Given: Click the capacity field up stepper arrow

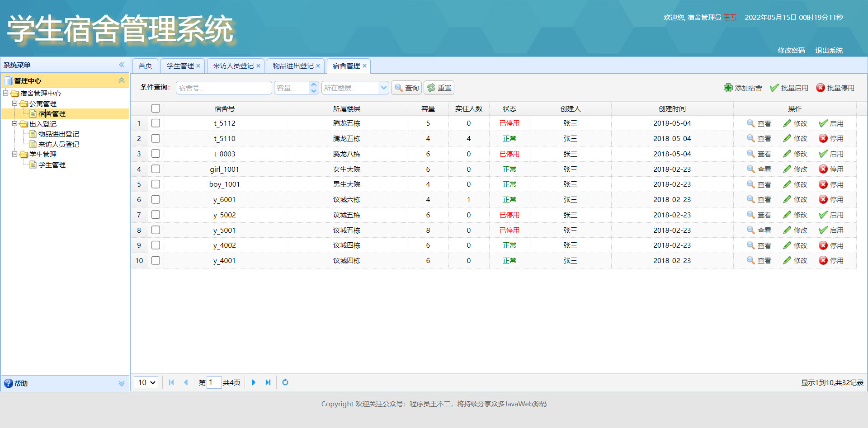Looking at the screenshot, I should click(x=313, y=85).
